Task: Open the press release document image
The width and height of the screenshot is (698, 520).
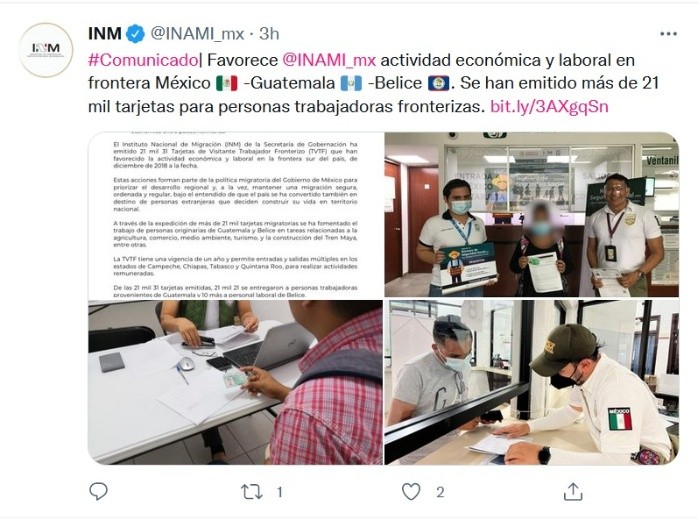Action: pyautogui.click(x=235, y=215)
